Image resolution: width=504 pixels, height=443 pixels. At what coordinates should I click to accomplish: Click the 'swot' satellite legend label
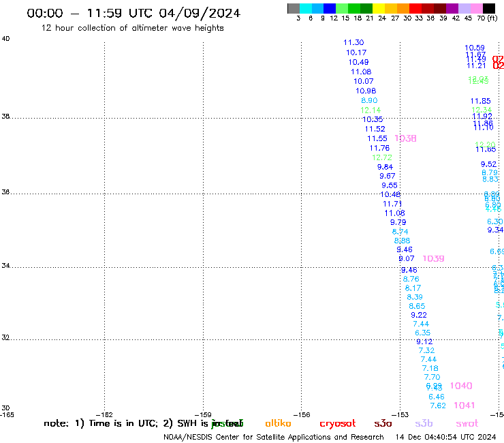tap(467, 423)
